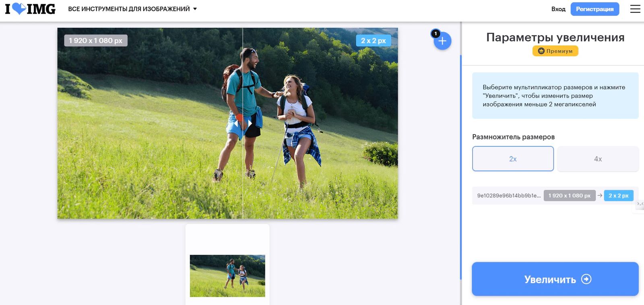Click the arrow between size badges
This screenshot has width=644, height=305.
(x=600, y=195)
